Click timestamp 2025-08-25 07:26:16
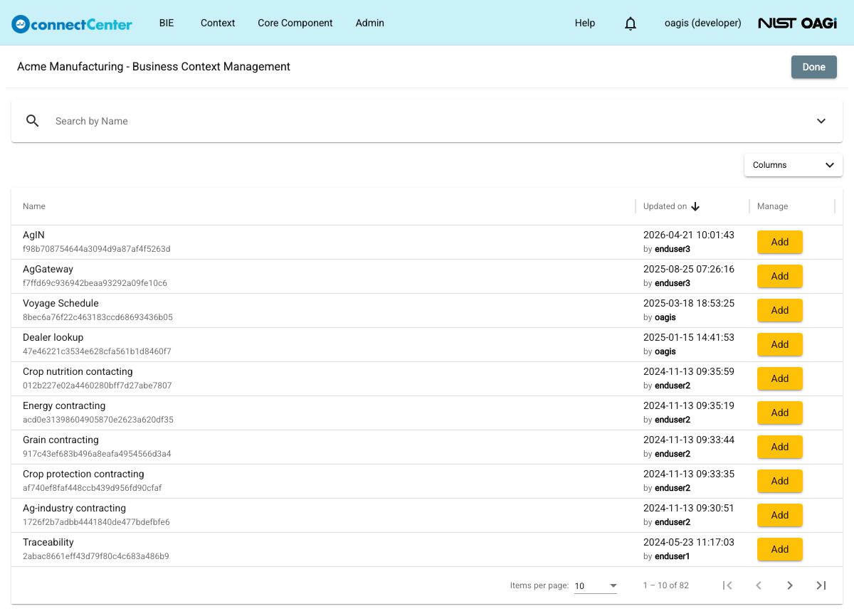This screenshot has width=854, height=616. [689, 269]
